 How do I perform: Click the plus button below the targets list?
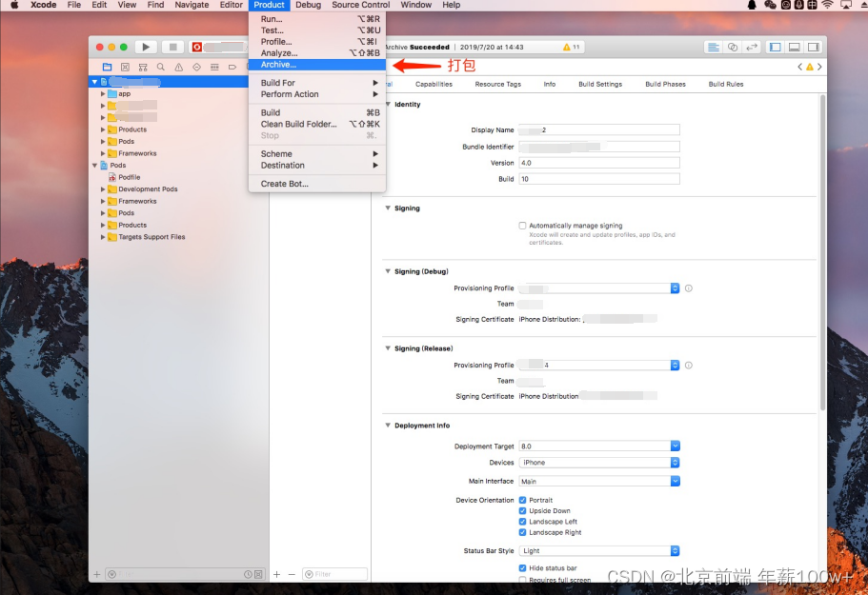click(x=276, y=575)
